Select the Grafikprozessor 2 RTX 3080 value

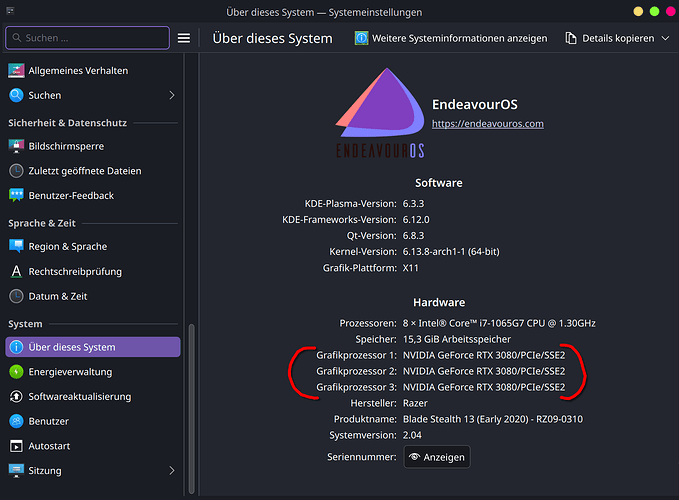[x=484, y=371]
